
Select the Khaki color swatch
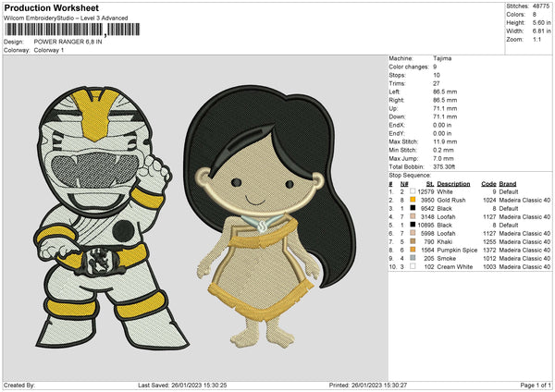pyautogui.click(x=413, y=241)
